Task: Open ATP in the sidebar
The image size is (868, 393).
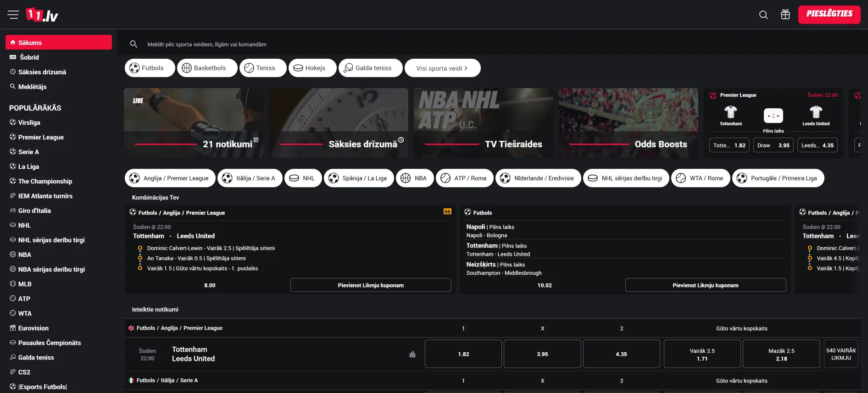Action: coord(59,299)
